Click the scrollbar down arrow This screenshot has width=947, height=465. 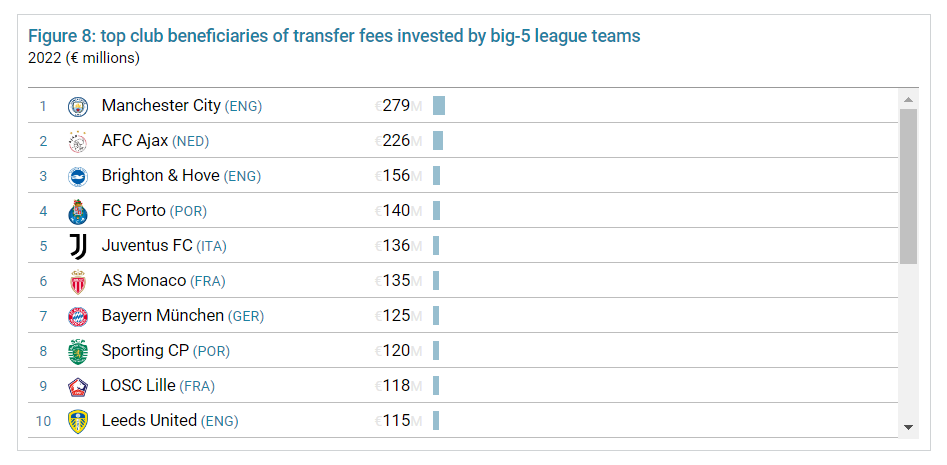(908, 428)
